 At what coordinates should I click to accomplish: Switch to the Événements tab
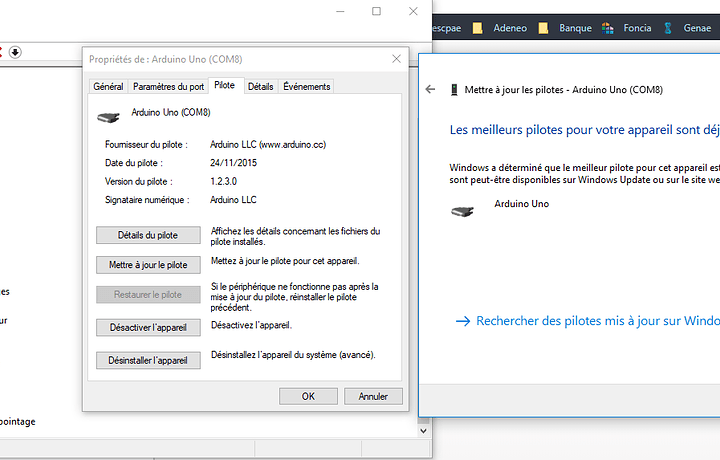[x=306, y=86]
